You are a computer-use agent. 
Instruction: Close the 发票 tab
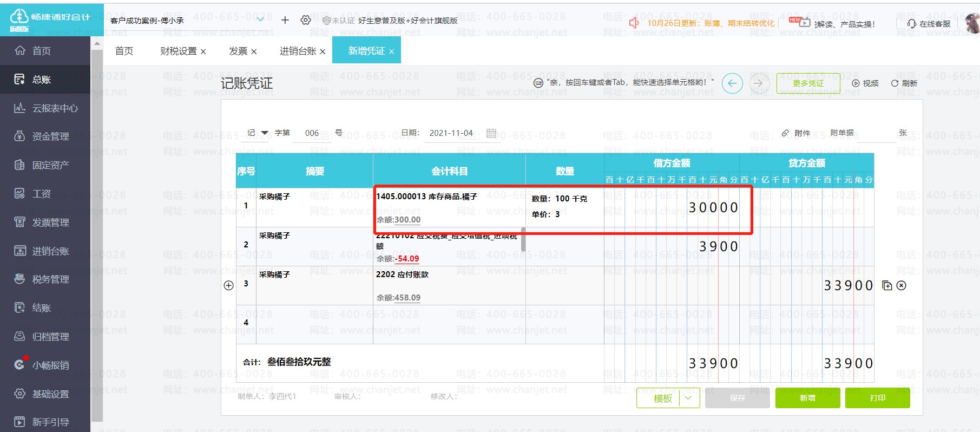pyautogui.click(x=254, y=51)
